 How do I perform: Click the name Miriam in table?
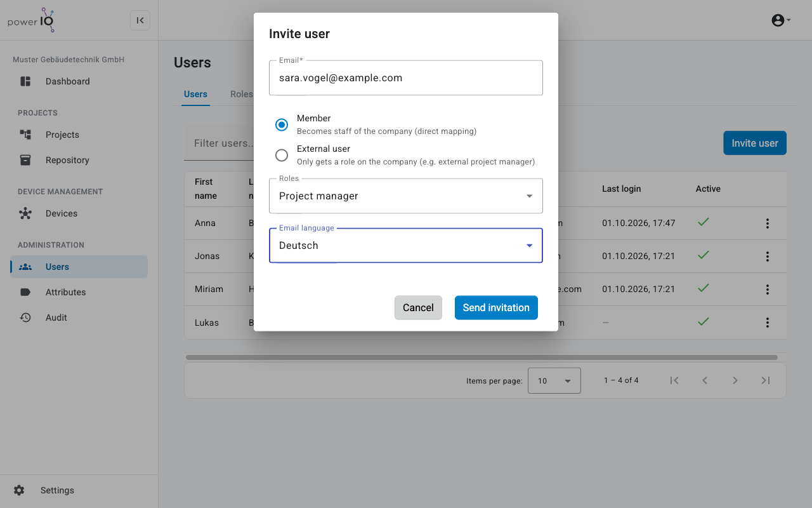tap(209, 290)
